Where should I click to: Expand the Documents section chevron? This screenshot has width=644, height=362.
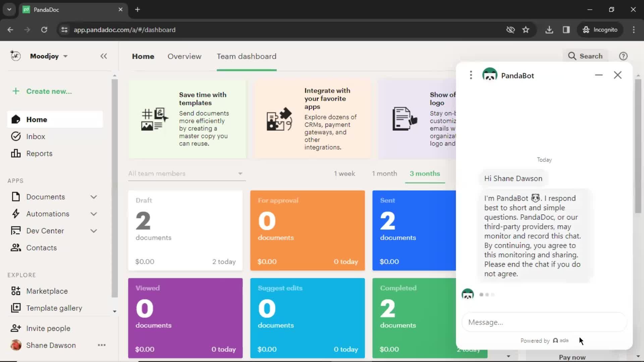click(x=94, y=197)
